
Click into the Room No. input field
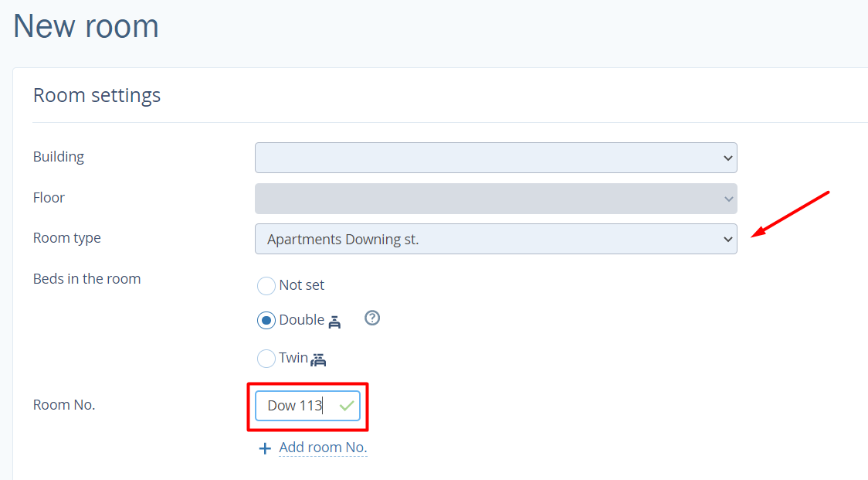point(308,406)
